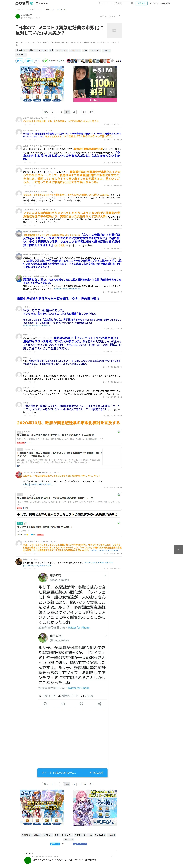Click the eSIM IIJmio ad banner
186x868 pixels.
tap(95, 84)
